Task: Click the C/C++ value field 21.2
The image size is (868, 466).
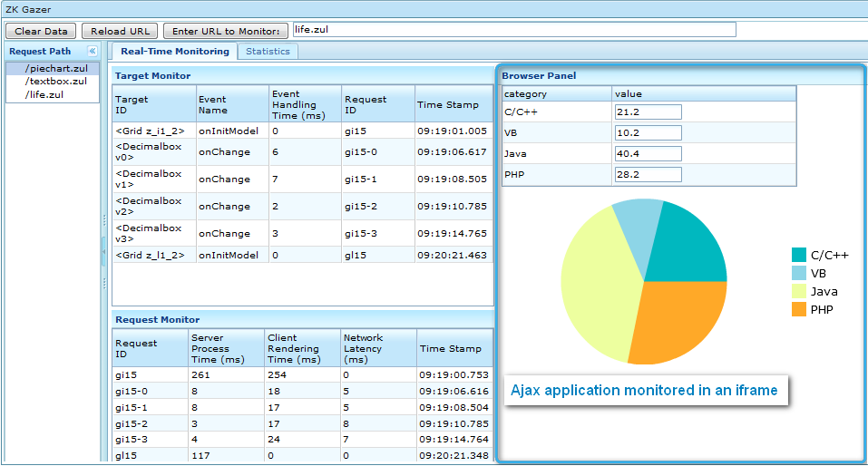Action: click(649, 112)
